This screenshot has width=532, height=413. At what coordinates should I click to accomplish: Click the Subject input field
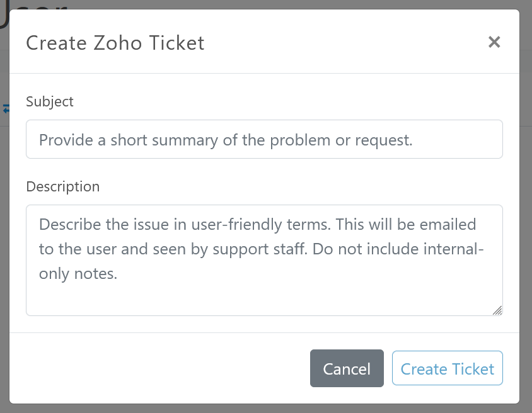[264, 139]
